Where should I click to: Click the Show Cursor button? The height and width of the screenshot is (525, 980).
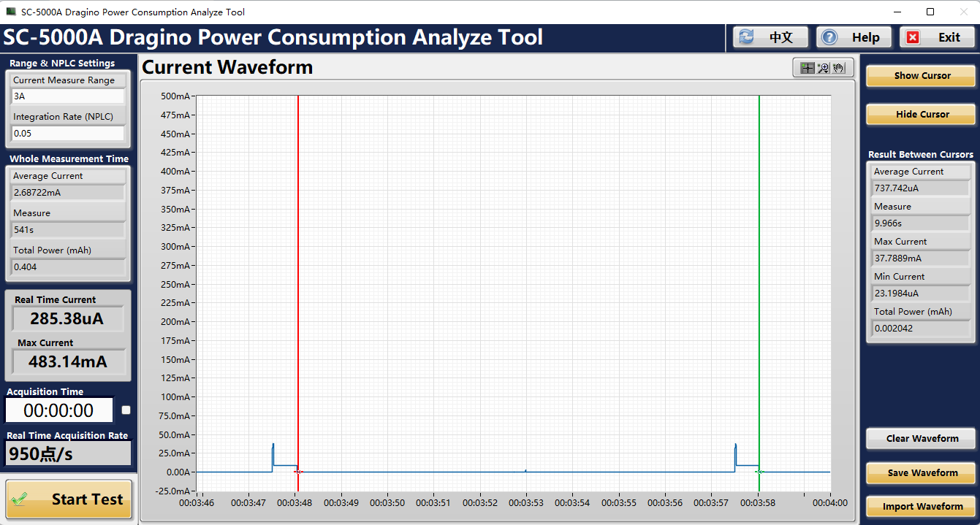(x=921, y=76)
